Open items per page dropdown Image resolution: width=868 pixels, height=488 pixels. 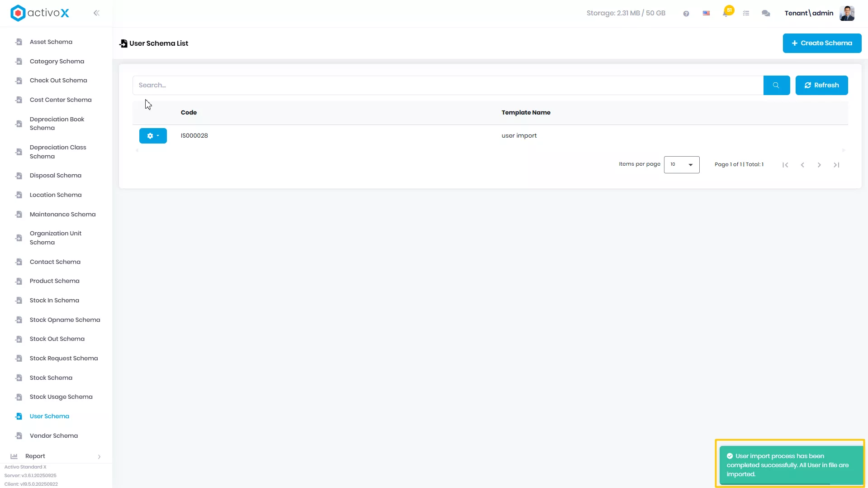(682, 165)
